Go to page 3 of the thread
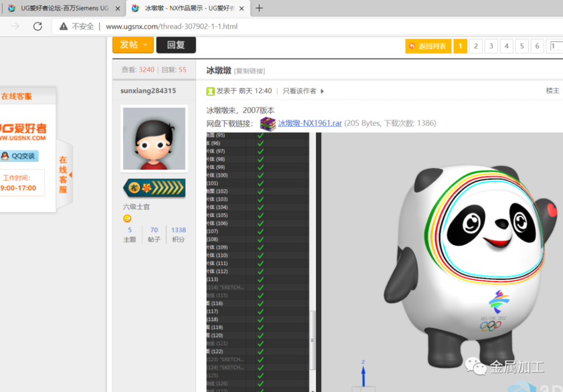The height and width of the screenshot is (392, 563). click(491, 46)
